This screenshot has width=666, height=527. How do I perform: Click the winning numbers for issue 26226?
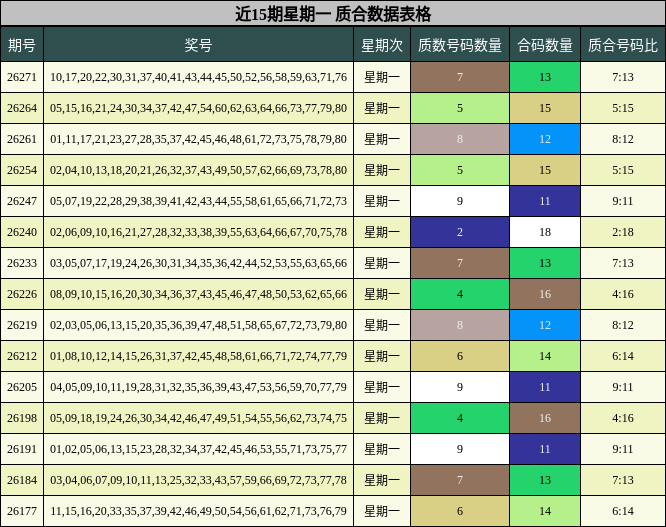click(x=198, y=294)
